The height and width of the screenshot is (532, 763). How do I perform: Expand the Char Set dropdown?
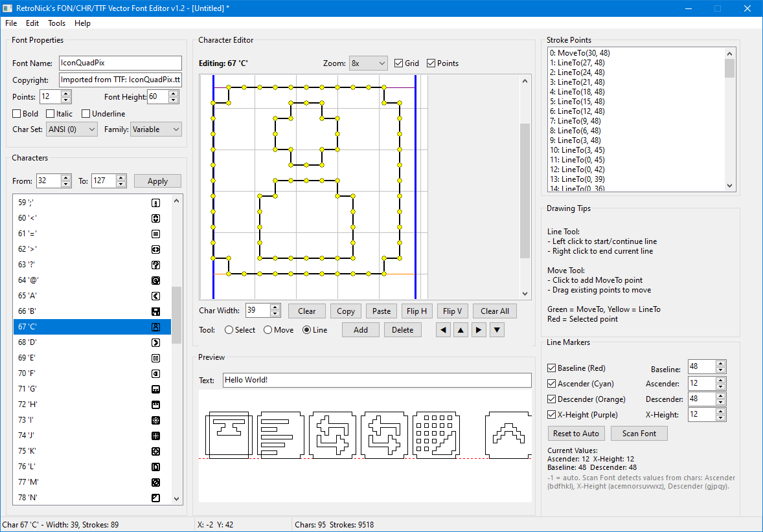(x=71, y=129)
